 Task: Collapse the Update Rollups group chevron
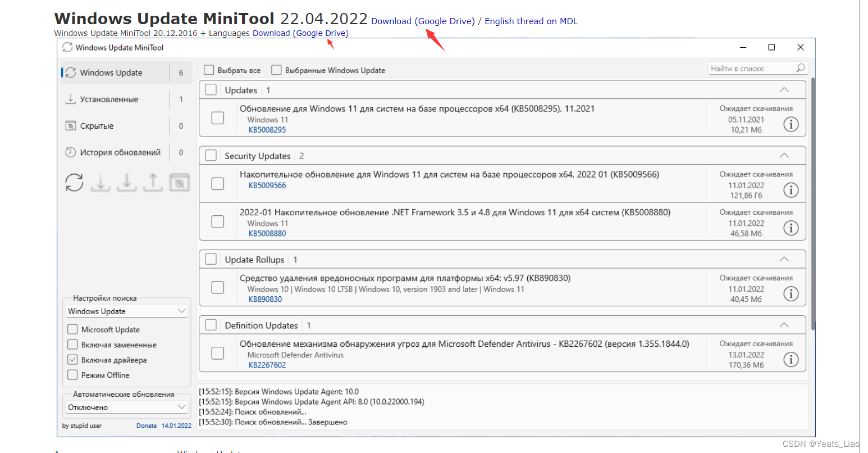(784, 259)
